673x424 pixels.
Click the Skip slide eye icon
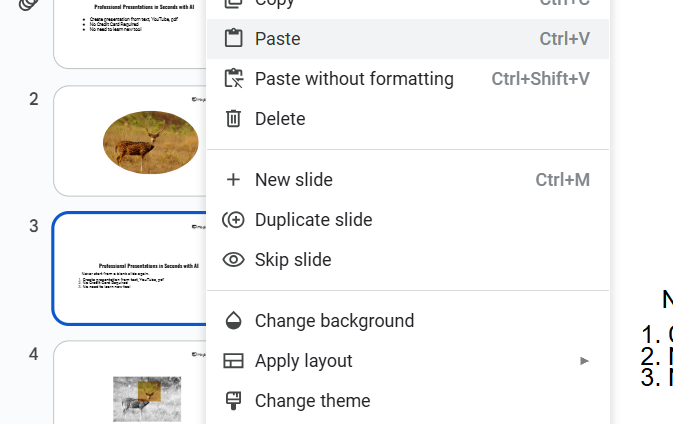pyautogui.click(x=233, y=260)
